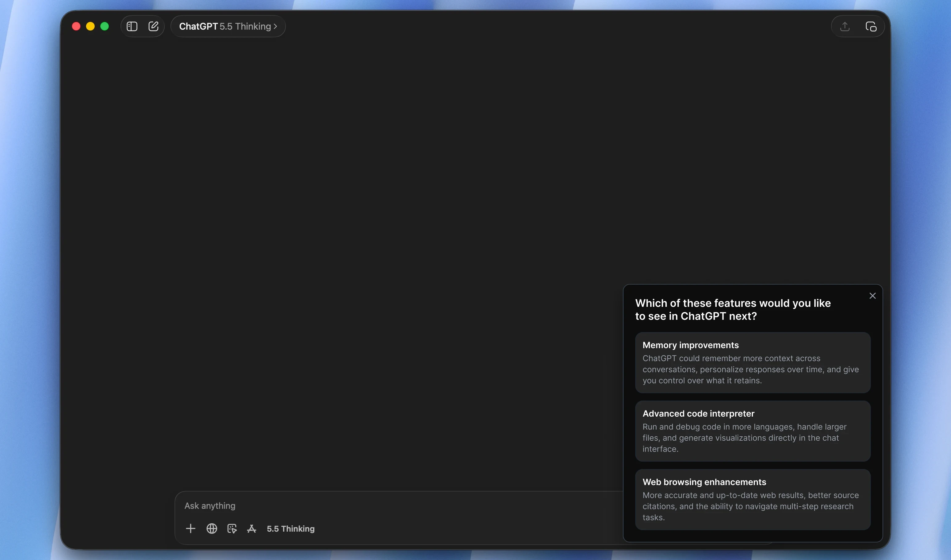Click the plus attach icon in composer
Screen dimensions: 951x560
(191, 528)
